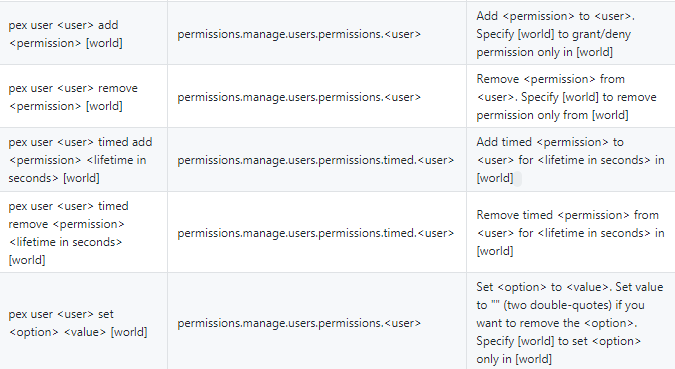Image resolution: width=675 pixels, height=369 pixels.
Task: Click the 'Add <permission> to <user>' description
Action: (556, 16)
